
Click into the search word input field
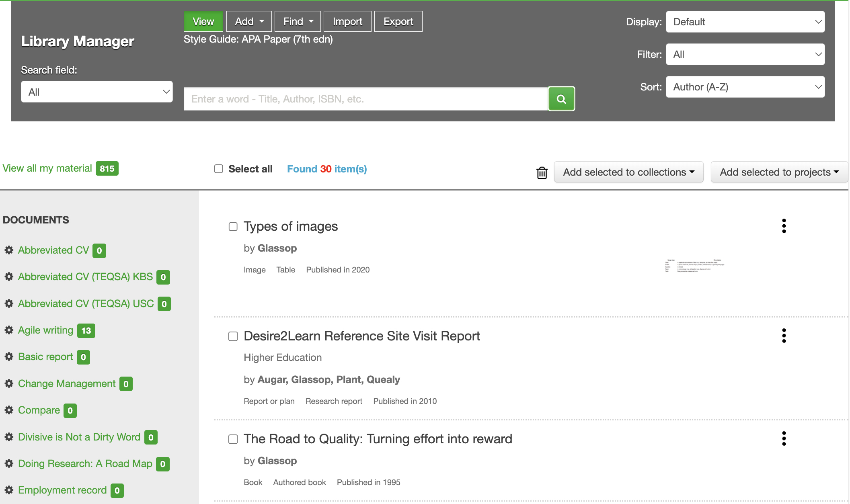coord(365,99)
